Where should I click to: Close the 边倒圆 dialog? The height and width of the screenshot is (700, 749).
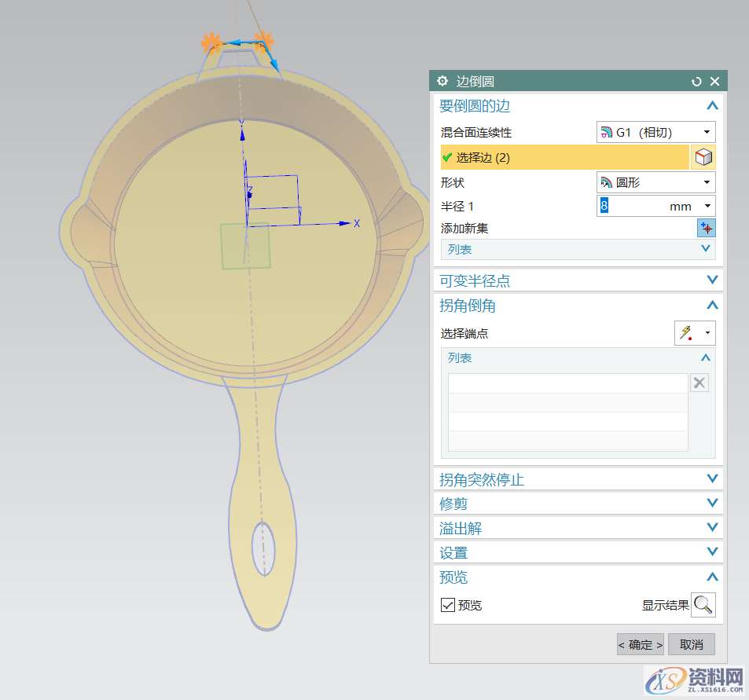(x=714, y=82)
